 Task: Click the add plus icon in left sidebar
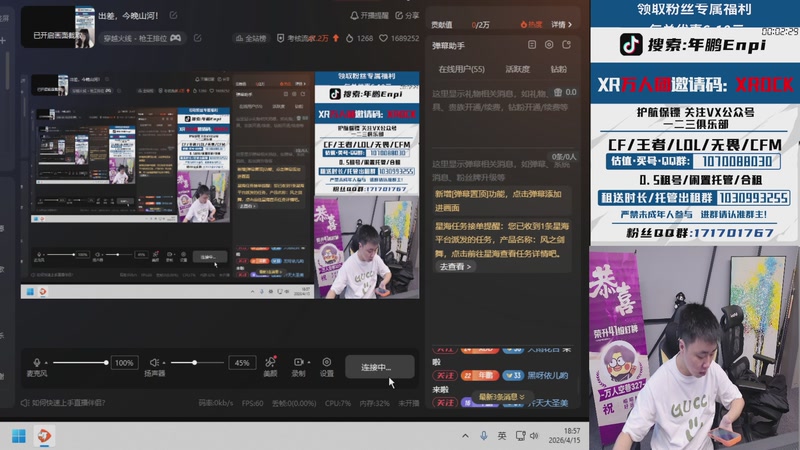(4, 40)
